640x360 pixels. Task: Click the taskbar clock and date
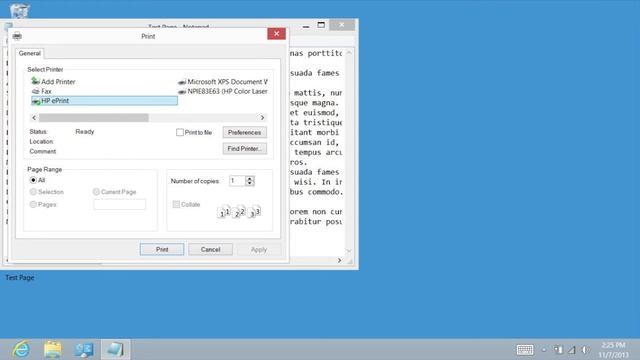coord(613,350)
